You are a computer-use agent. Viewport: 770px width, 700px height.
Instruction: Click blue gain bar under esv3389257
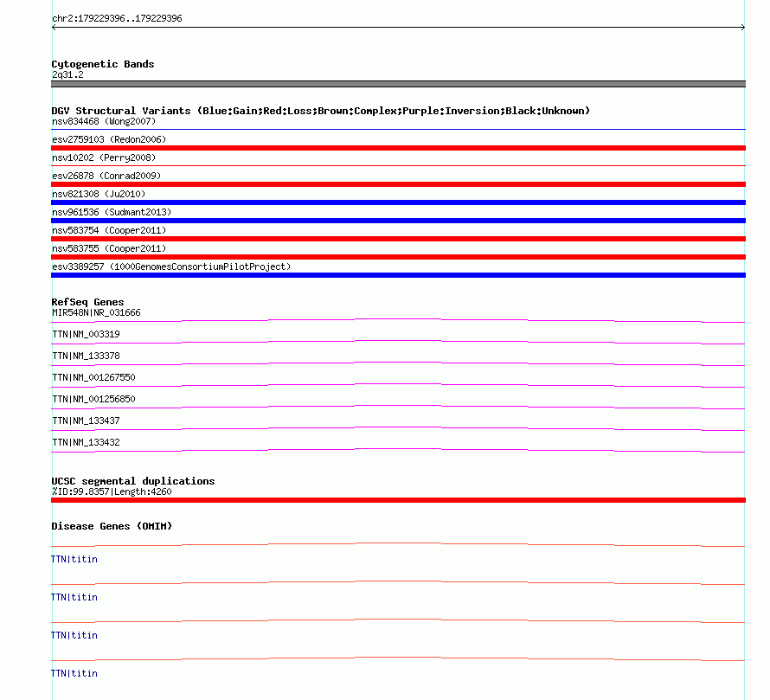point(398,275)
